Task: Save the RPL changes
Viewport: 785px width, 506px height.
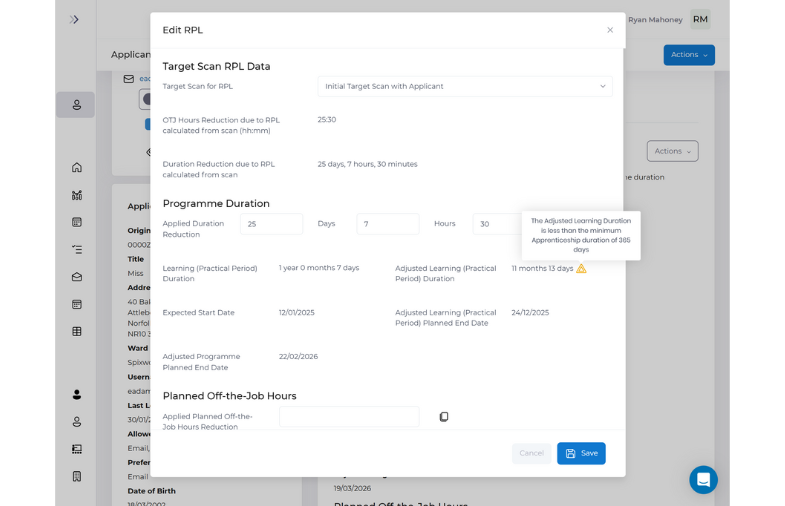Action: 581,453
